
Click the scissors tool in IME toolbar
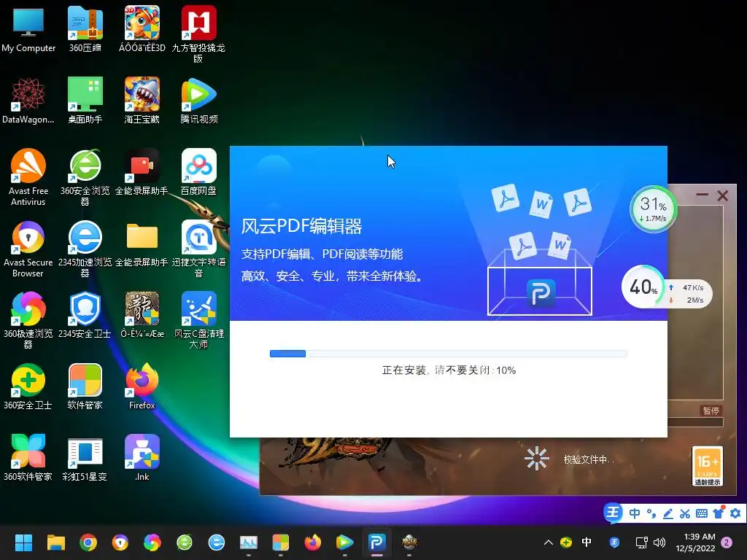click(x=684, y=513)
